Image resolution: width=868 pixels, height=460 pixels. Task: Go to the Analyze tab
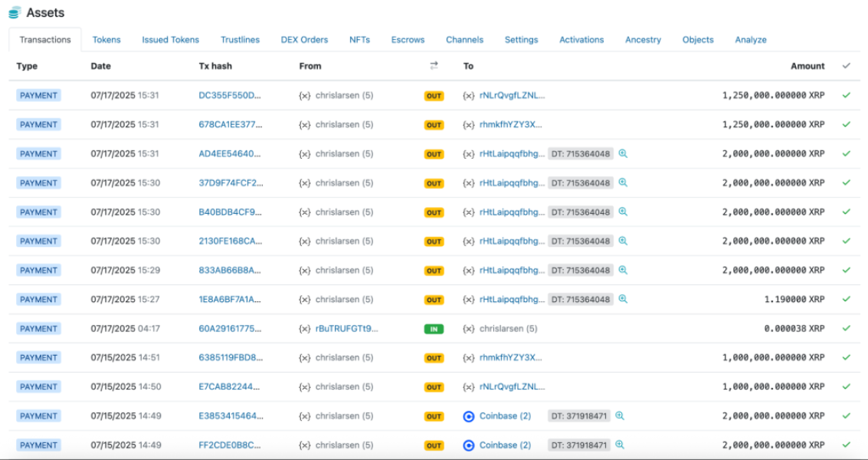(x=750, y=40)
